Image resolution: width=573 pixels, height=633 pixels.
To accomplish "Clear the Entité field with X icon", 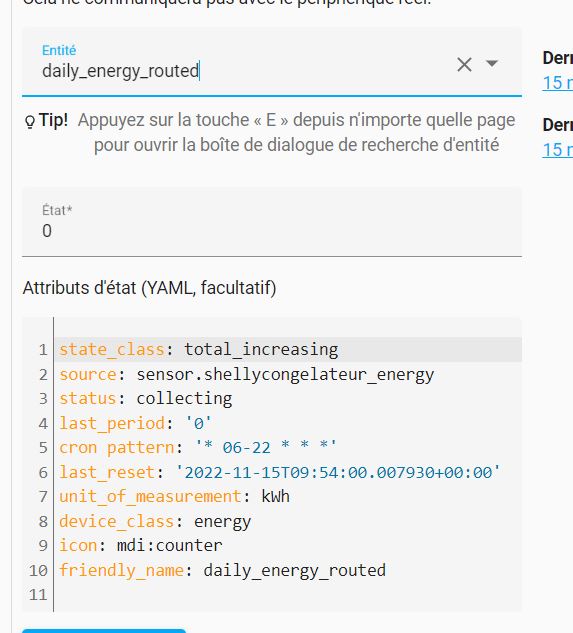I will tap(464, 65).
